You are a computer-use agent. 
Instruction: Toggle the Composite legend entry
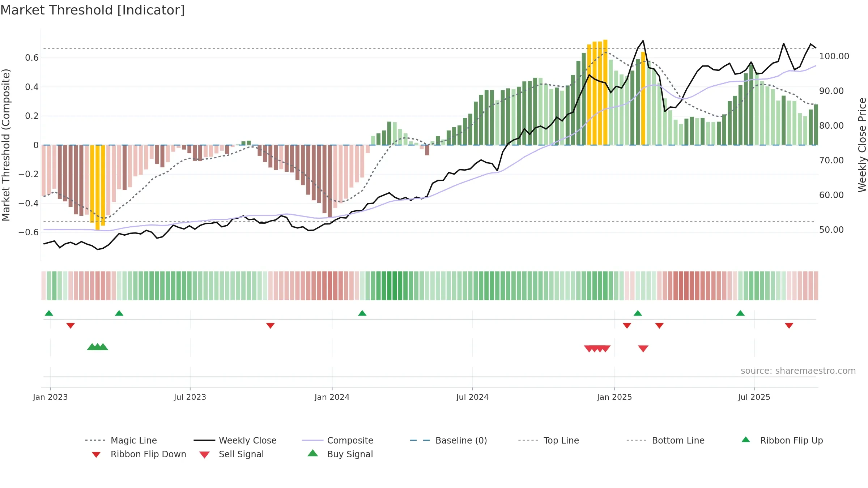pos(337,440)
